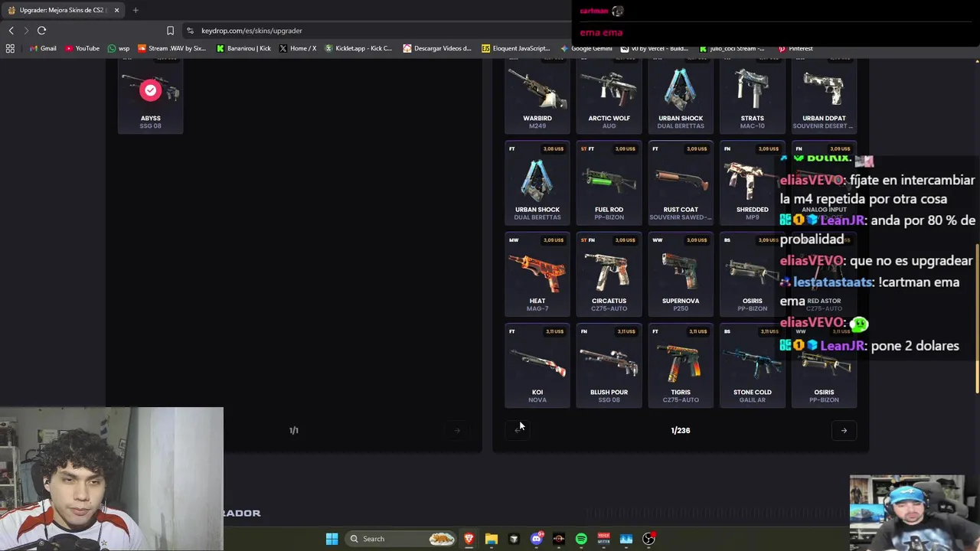Screen dimensions: 980x551
Task: Open File Explorer from the taskbar
Action: coord(492,539)
